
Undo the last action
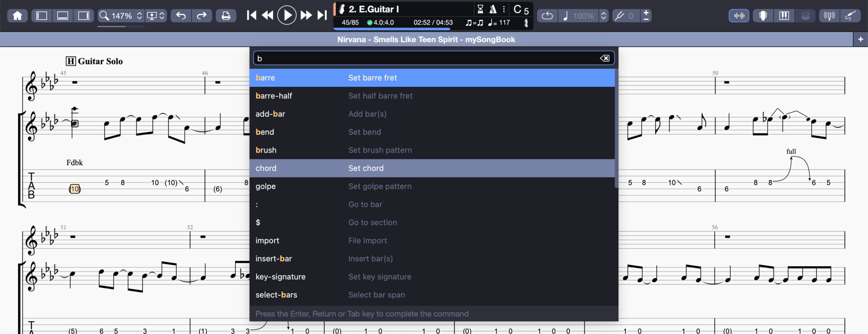tap(181, 16)
